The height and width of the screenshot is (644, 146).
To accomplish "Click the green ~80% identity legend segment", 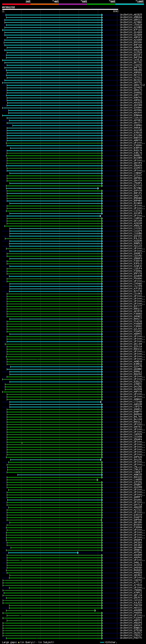I will (x=101, y=4).
